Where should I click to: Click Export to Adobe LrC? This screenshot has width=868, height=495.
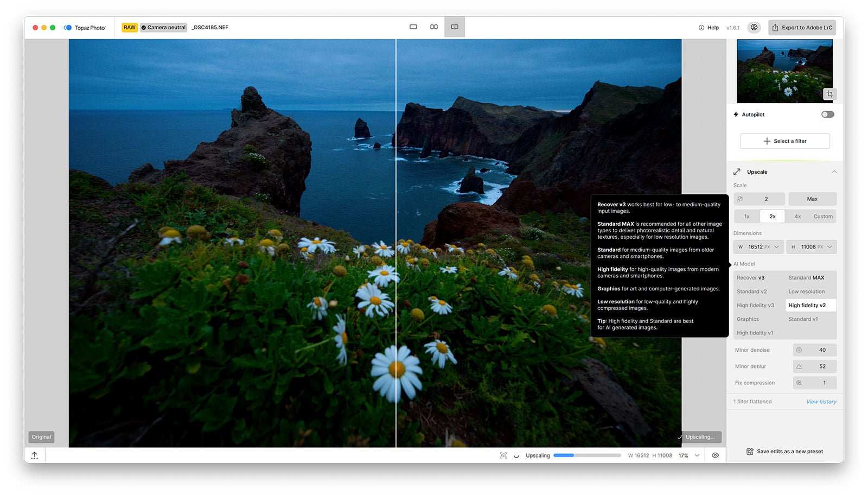[802, 28]
